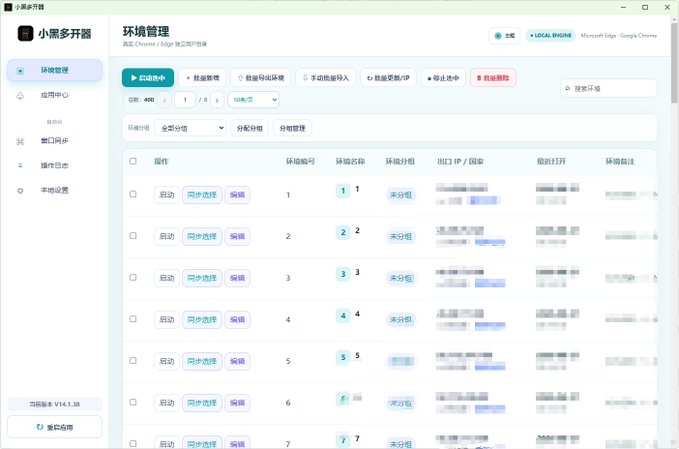Screen dimensions: 679x449
Task: Go to next page arrow
Action: [x=217, y=100]
